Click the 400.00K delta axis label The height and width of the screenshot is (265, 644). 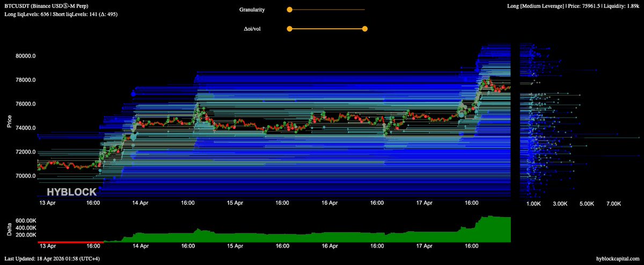click(26, 228)
